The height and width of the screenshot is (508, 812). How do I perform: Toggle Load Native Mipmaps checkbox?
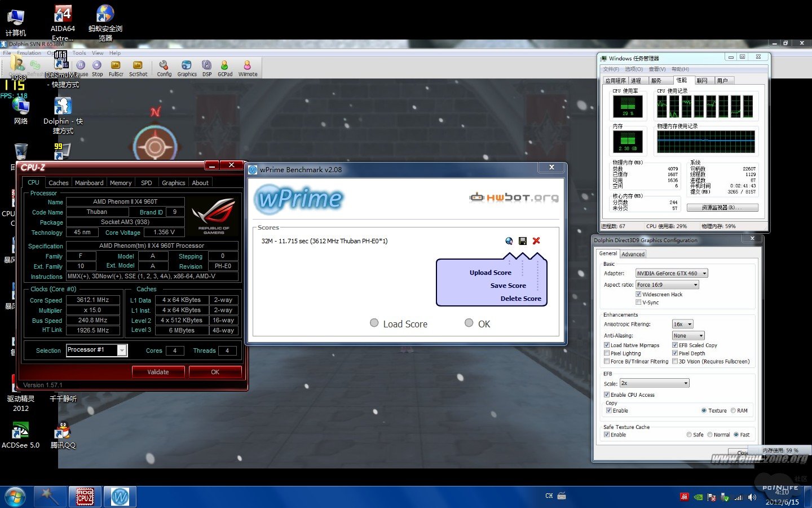click(607, 345)
